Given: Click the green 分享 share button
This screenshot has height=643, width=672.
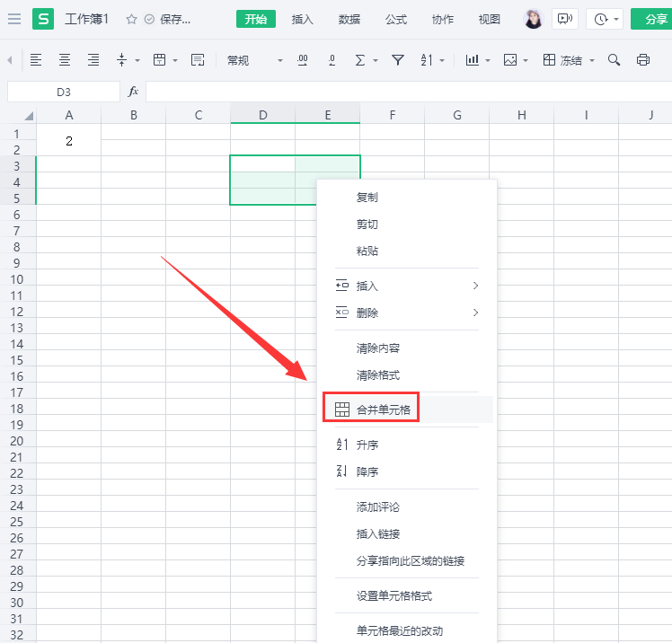Looking at the screenshot, I should pyautogui.click(x=652, y=19).
